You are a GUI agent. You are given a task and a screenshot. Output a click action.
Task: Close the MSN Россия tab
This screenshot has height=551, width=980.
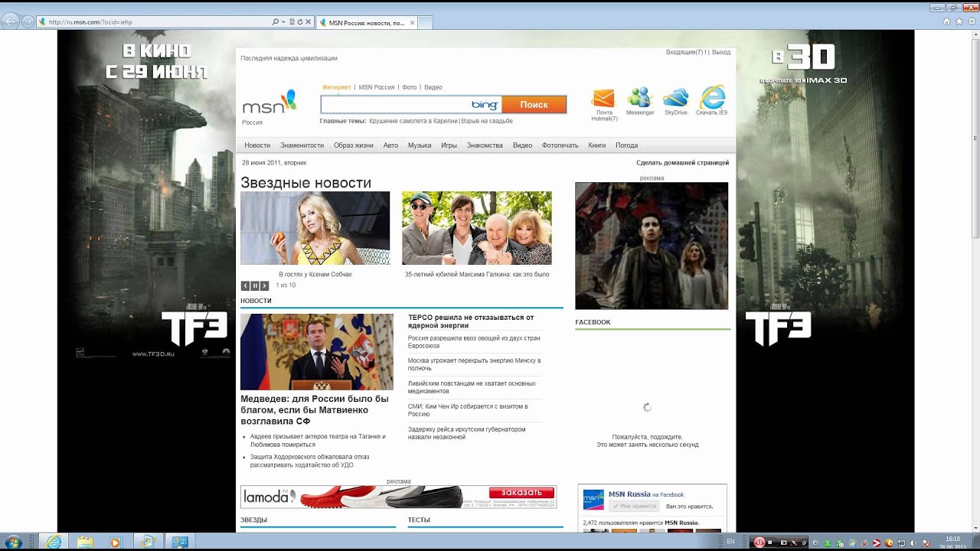(x=412, y=22)
